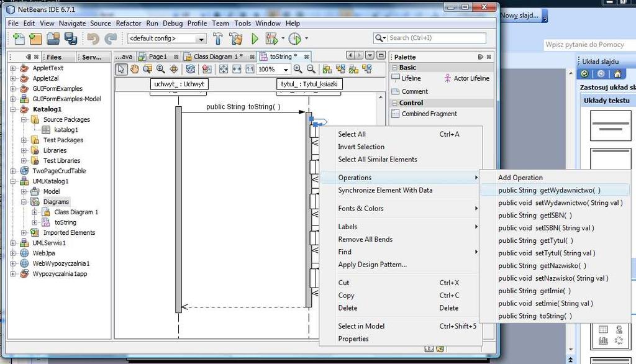Choose Select All Similar Elements
This screenshot has width=636, height=364.
[x=378, y=160]
